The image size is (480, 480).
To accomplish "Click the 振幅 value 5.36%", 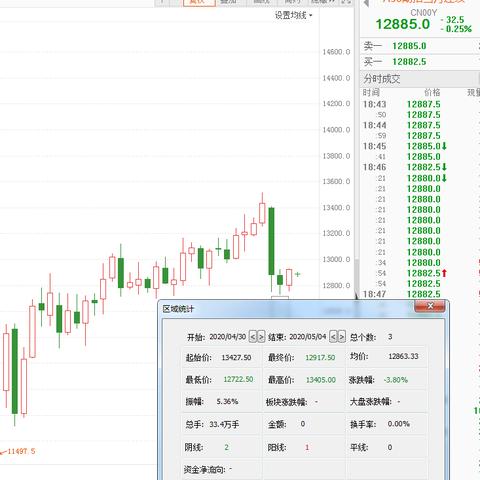I will tap(227, 401).
